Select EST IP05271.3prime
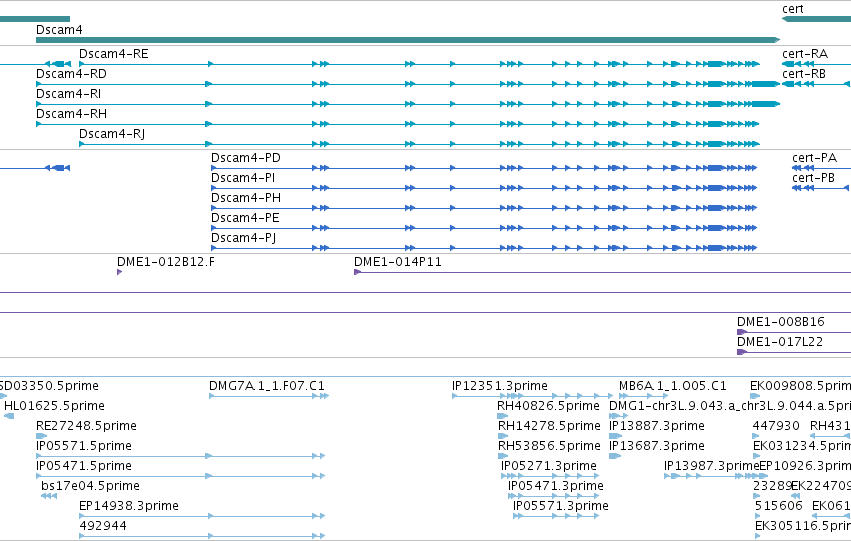The image size is (851, 541). click(549, 466)
